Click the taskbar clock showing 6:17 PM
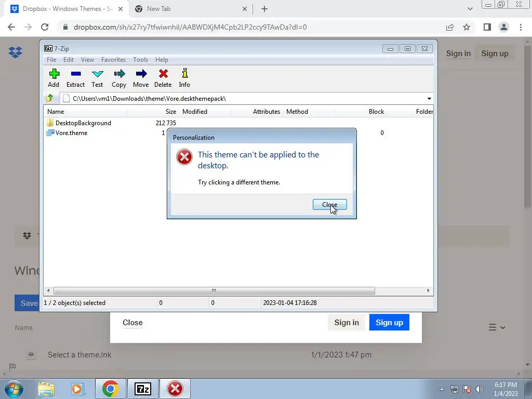Viewport: 532px width, 399px height. 506,389
